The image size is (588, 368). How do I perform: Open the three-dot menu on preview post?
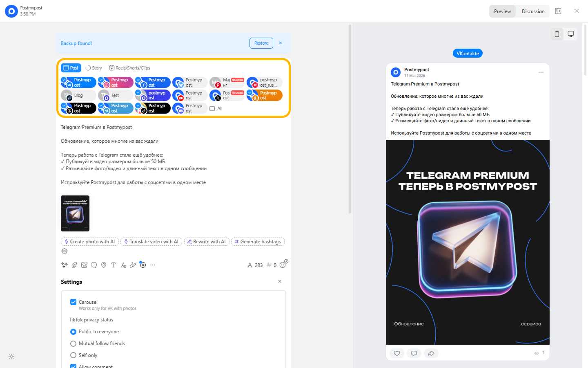click(x=541, y=72)
